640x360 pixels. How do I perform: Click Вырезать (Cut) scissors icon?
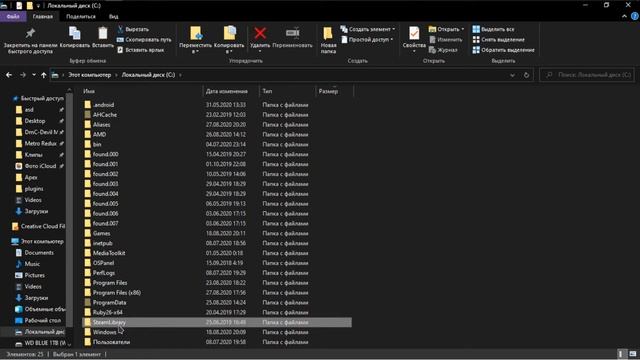120,29
